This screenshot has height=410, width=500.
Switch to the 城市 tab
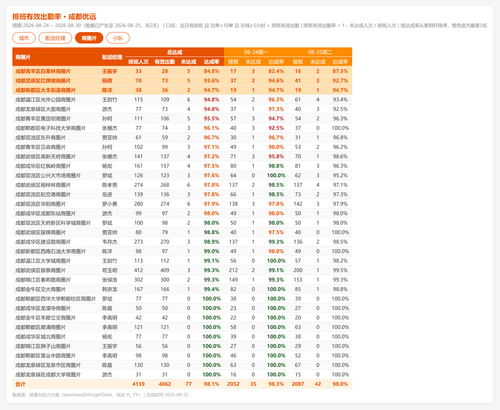coord(24,38)
